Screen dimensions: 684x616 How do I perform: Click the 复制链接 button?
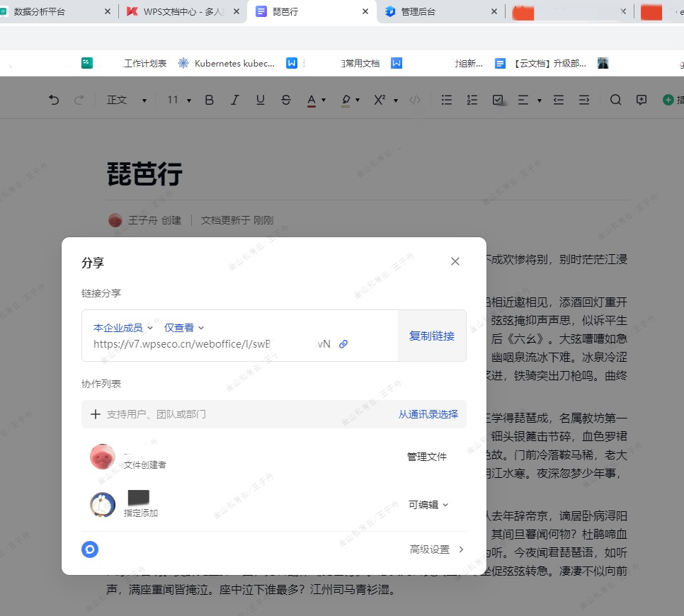tap(432, 336)
